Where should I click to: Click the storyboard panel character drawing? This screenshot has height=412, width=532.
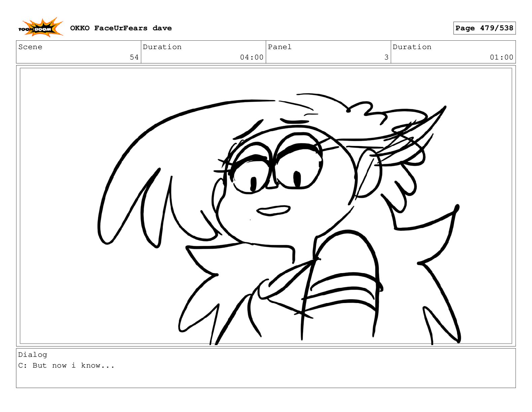[279, 219]
